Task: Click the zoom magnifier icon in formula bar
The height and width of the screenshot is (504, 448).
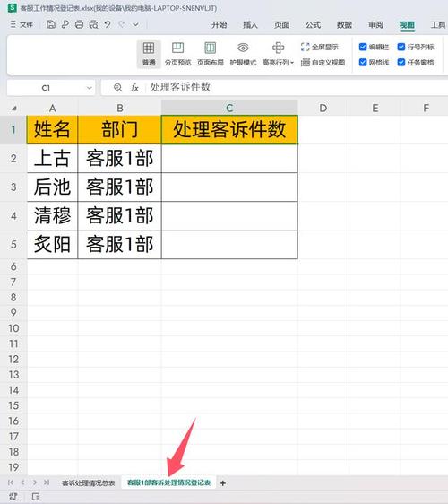Action: pos(117,87)
